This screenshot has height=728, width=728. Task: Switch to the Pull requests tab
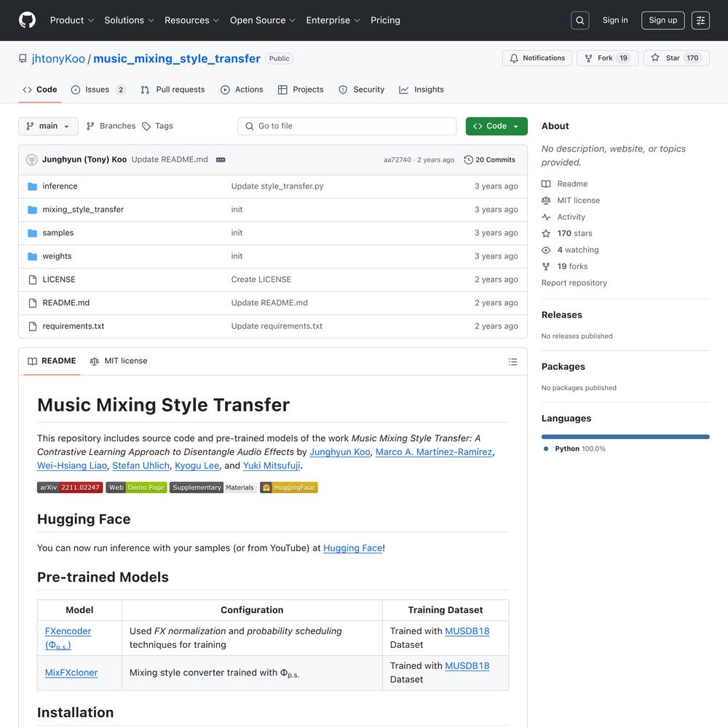(x=173, y=90)
